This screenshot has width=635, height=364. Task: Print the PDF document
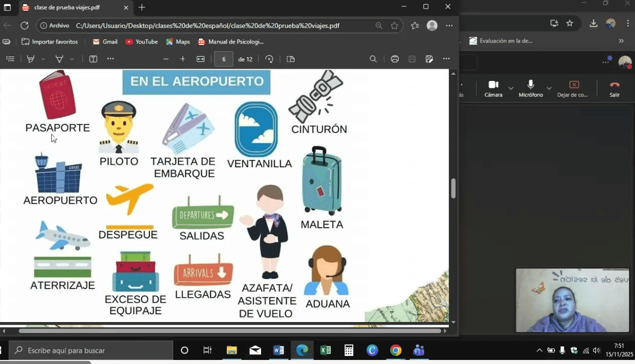click(x=395, y=59)
